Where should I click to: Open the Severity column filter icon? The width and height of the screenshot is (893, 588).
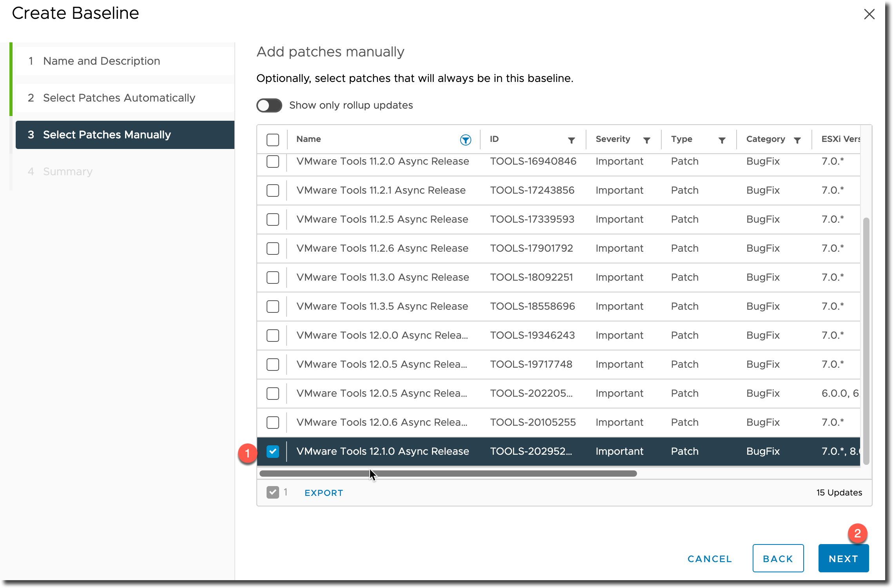[x=647, y=140]
